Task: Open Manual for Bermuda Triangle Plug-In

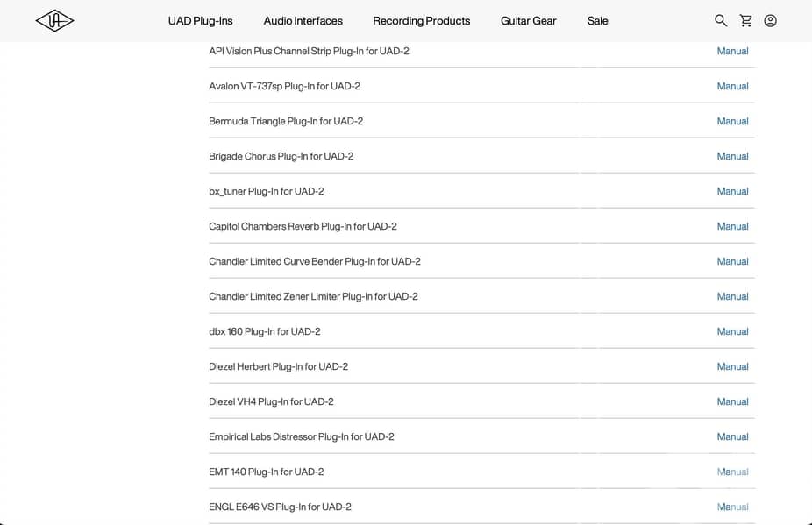Action: click(732, 121)
